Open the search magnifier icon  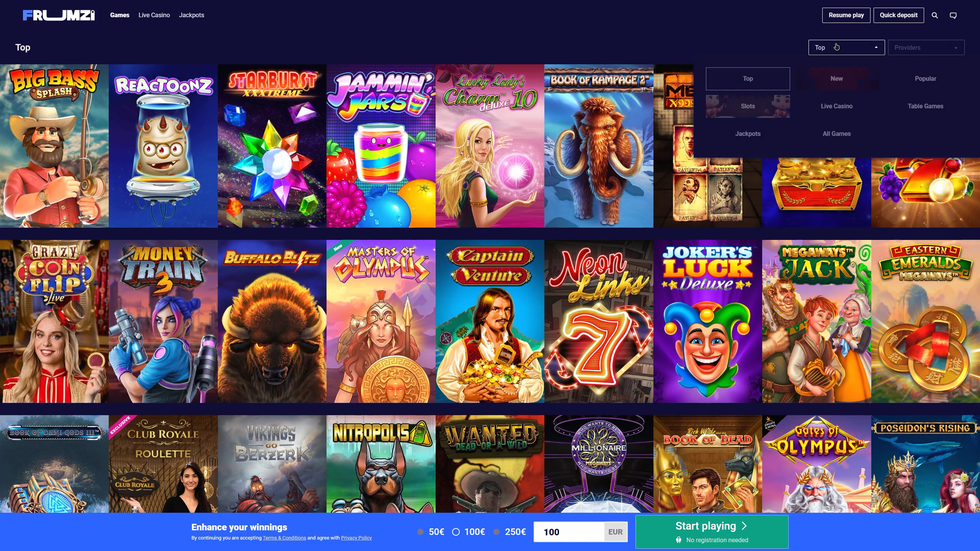(934, 15)
